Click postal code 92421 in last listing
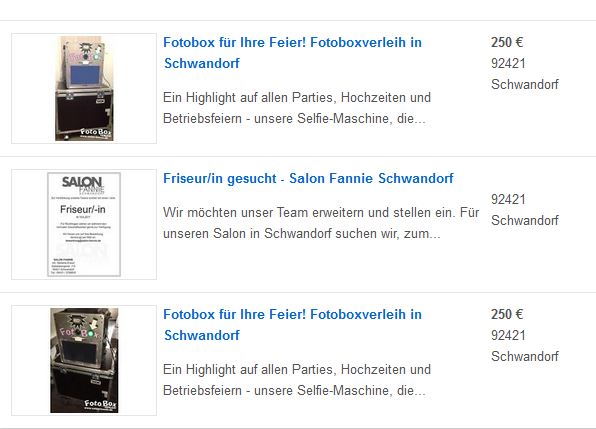 tap(508, 335)
